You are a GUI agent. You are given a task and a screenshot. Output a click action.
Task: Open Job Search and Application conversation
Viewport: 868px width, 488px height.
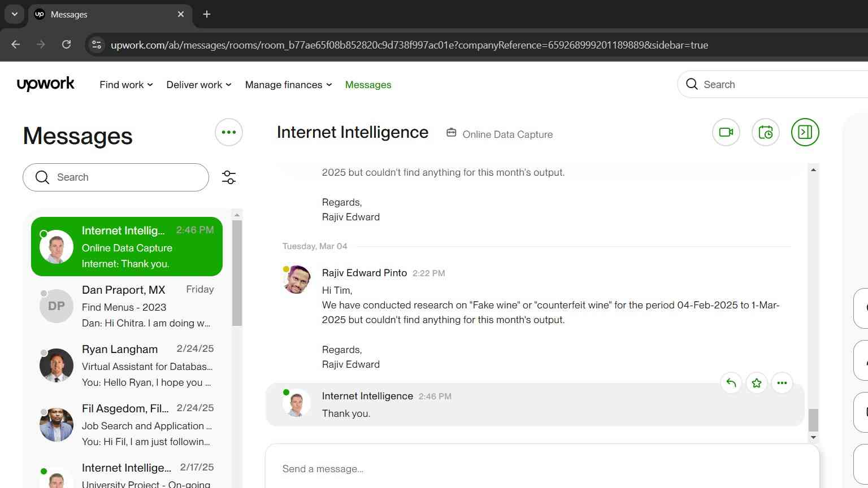(x=127, y=425)
